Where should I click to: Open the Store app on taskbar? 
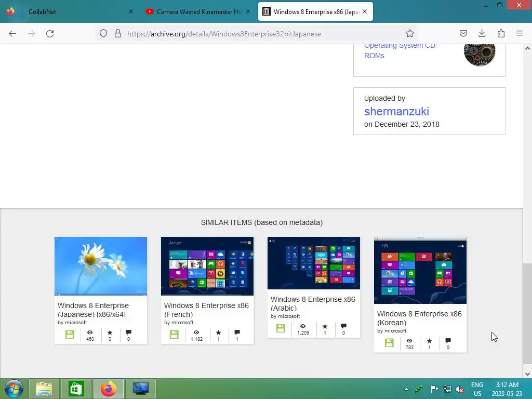[x=76, y=389]
